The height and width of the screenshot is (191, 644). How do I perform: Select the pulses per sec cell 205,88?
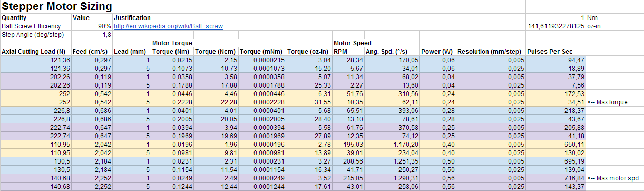tap(555, 127)
